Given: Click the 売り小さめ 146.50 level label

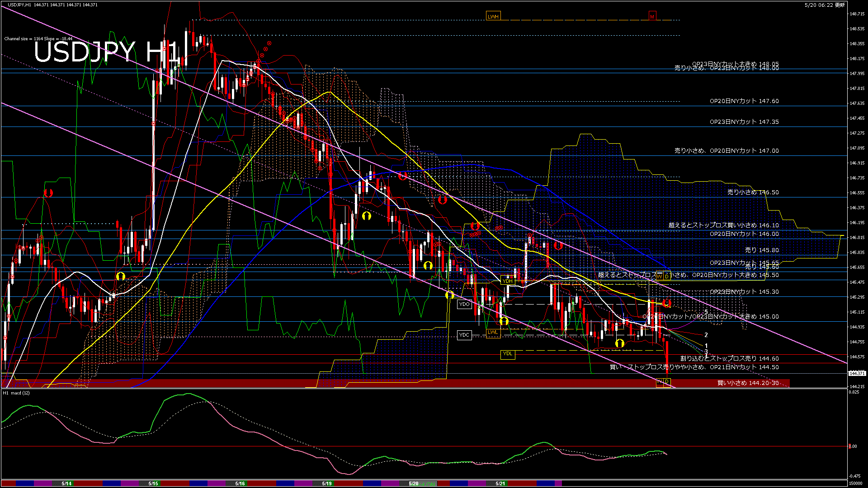Looking at the screenshot, I should tap(753, 192).
